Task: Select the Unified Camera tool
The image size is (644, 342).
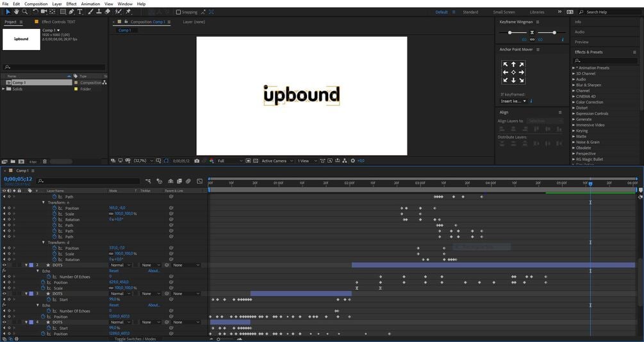Action: 44,12
